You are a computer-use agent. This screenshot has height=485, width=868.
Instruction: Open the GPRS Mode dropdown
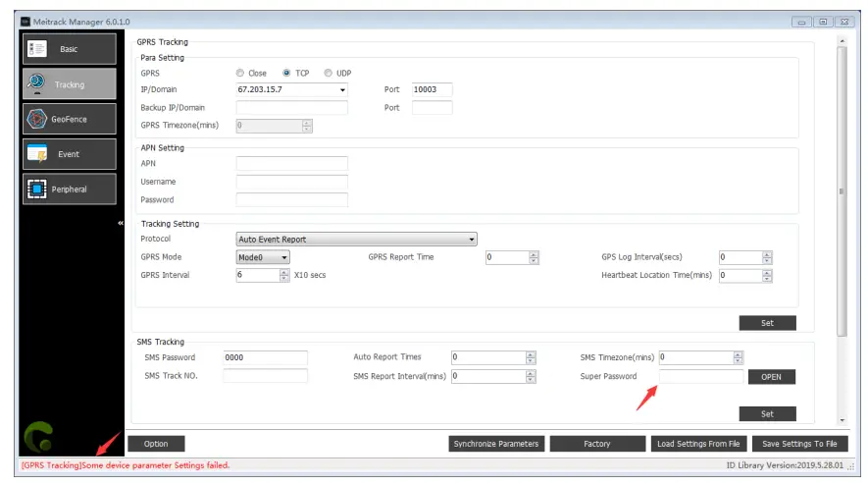[263, 257]
